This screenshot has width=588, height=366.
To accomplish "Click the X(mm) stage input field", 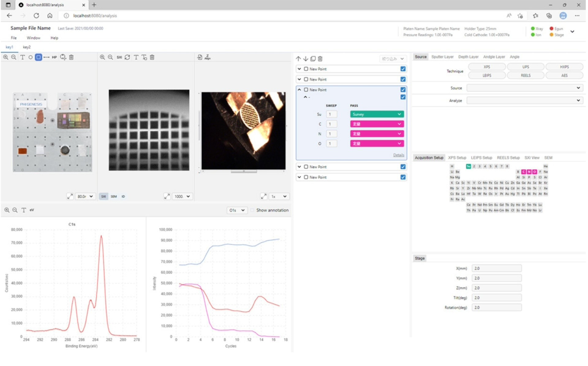I will point(496,268).
